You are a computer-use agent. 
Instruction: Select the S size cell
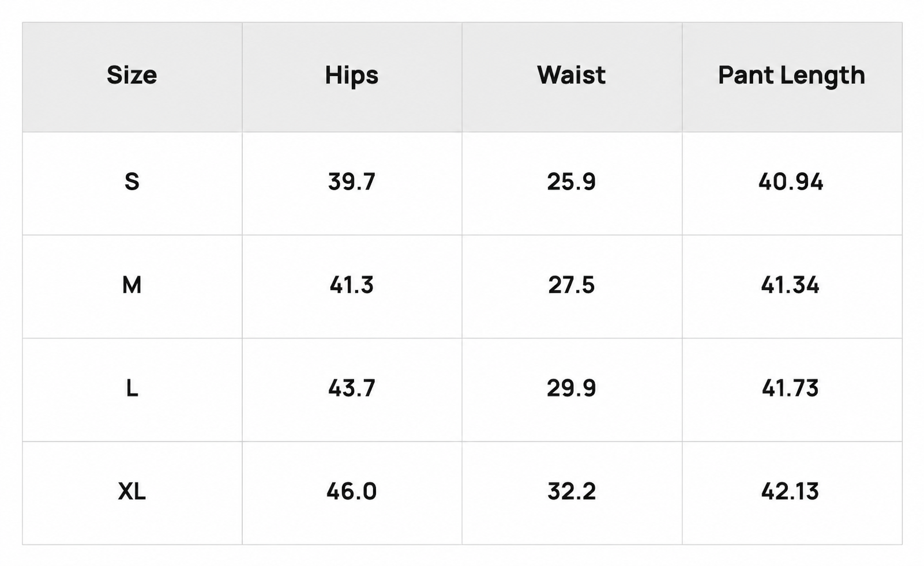click(x=132, y=182)
